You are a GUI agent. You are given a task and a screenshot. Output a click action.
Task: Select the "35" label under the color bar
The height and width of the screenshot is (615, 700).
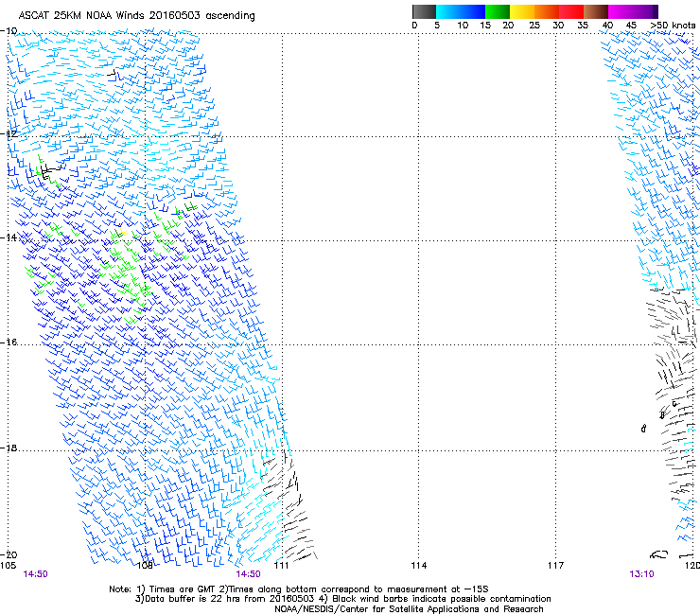(583, 26)
